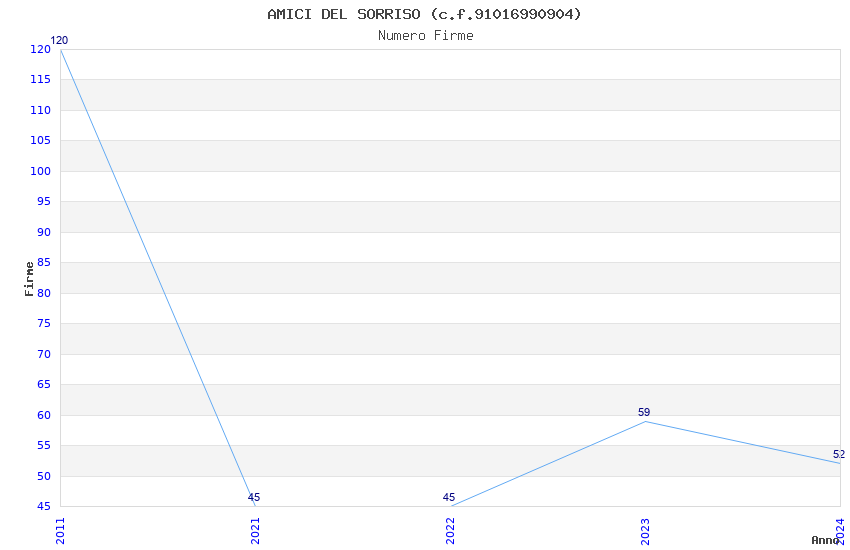This screenshot has height=550, width=850.
Task: Click the 60 y-axis tick label
Action: [44, 415]
